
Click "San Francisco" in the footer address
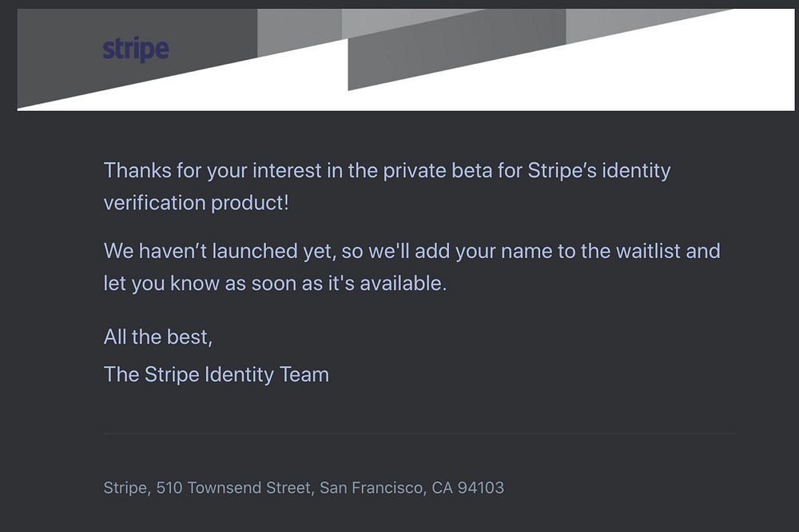pos(371,487)
